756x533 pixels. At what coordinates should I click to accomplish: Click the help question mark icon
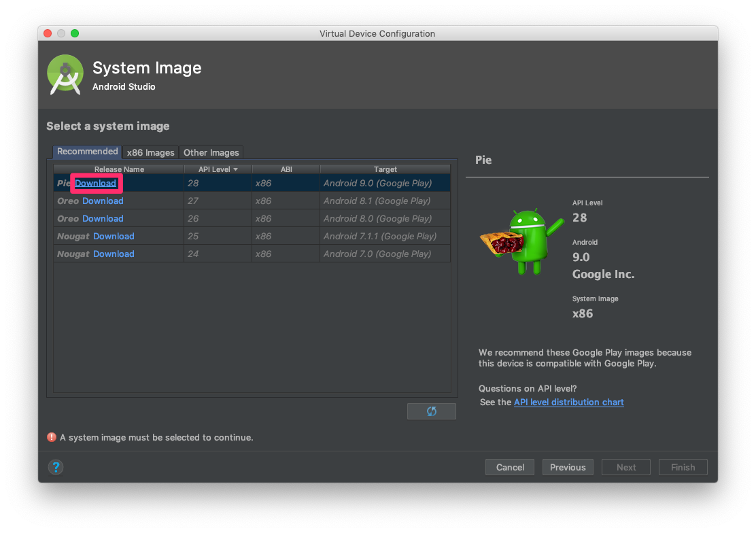pos(56,467)
